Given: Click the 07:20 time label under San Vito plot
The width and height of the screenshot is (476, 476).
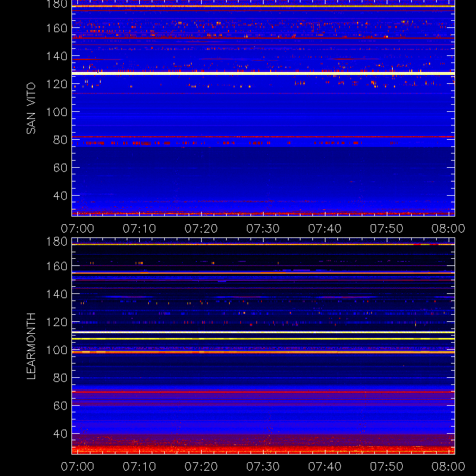Looking at the screenshot, I should pyautogui.click(x=201, y=228).
